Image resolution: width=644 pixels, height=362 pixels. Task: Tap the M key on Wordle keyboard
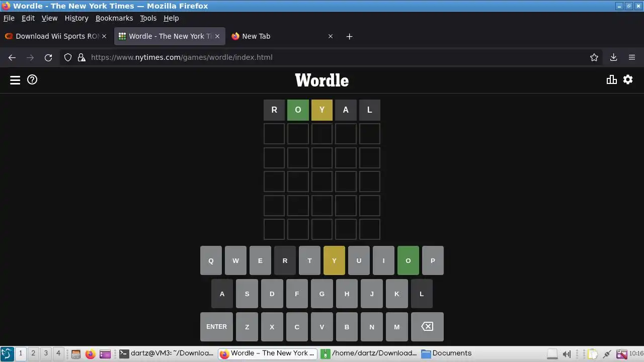(x=396, y=327)
